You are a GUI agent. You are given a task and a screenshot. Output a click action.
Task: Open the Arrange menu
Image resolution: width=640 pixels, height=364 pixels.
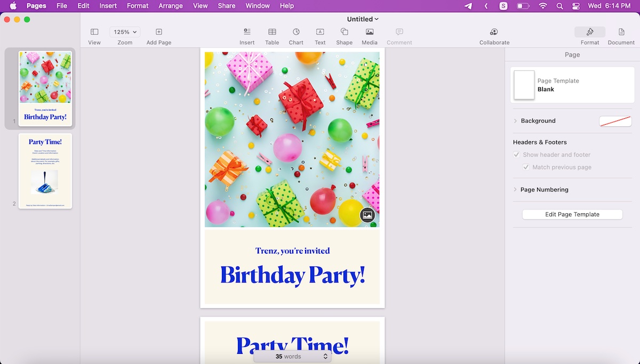click(170, 6)
